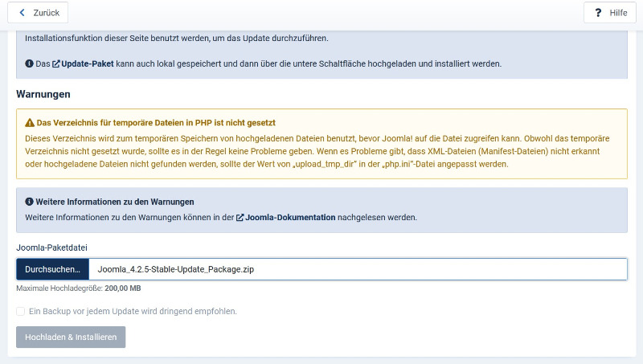Viewport: 643px width, 364px height.
Task: Open the Update-Paket download link
Action: coord(83,64)
